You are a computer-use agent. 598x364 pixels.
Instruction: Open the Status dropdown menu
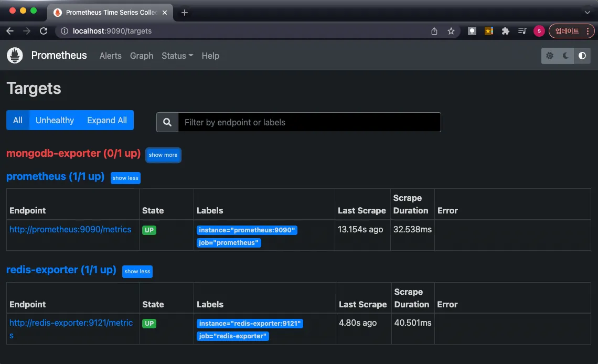tap(177, 56)
